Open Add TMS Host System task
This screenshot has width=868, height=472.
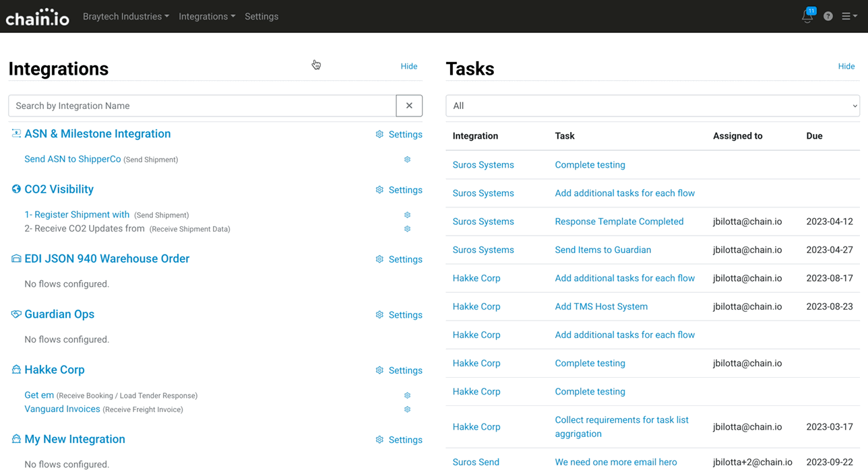click(x=601, y=306)
